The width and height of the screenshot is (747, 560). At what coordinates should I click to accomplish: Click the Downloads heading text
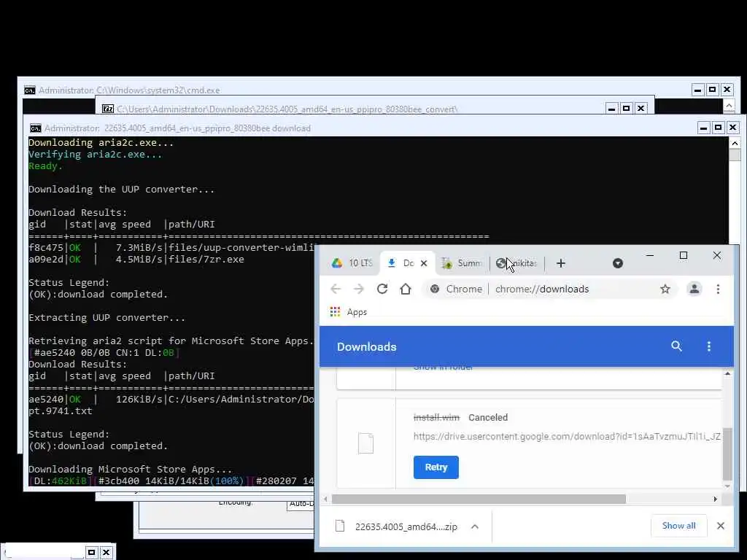click(x=366, y=346)
